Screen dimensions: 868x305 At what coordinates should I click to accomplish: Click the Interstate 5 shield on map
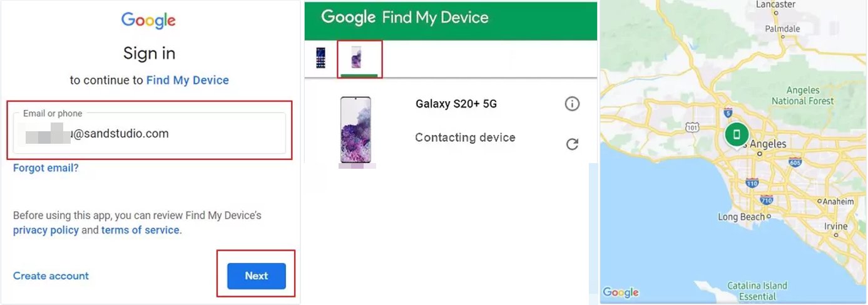click(x=728, y=113)
